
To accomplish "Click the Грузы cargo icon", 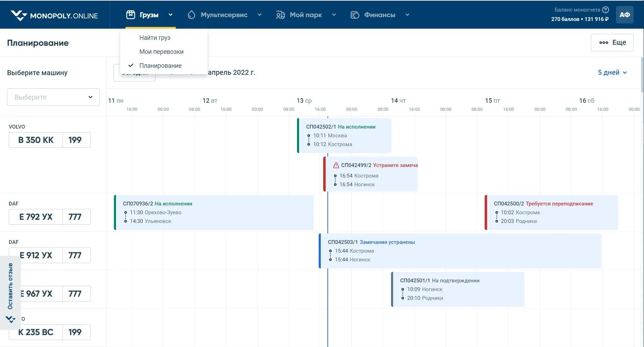I will click(130, 15).
